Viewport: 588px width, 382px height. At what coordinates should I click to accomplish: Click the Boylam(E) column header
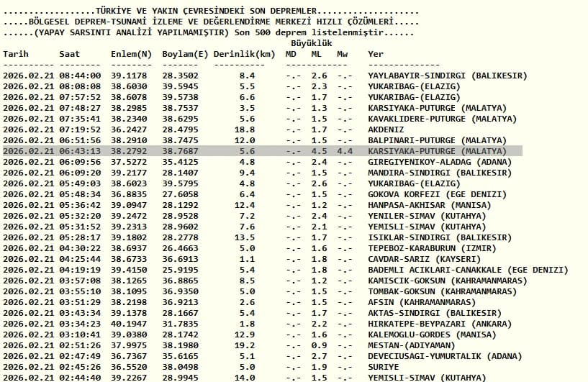click(185, 54)
